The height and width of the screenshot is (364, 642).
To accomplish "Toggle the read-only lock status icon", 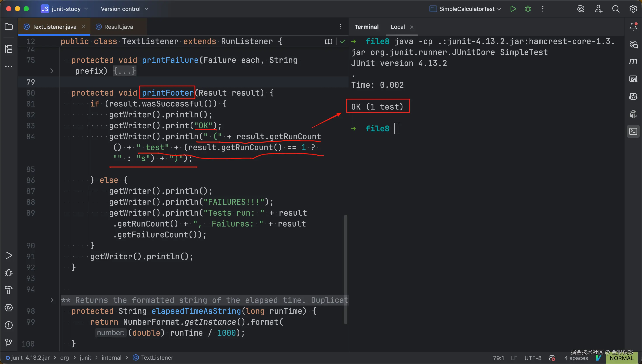I will [552, 358].
